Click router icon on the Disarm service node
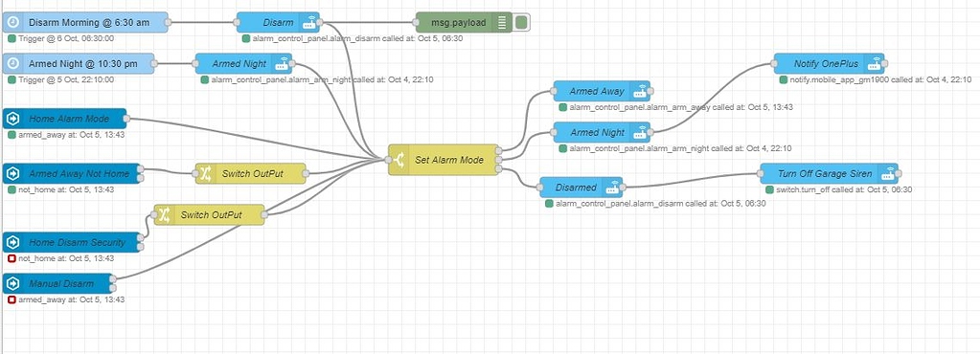This screenshot has height=354, width=980. [x=309, y=22]
